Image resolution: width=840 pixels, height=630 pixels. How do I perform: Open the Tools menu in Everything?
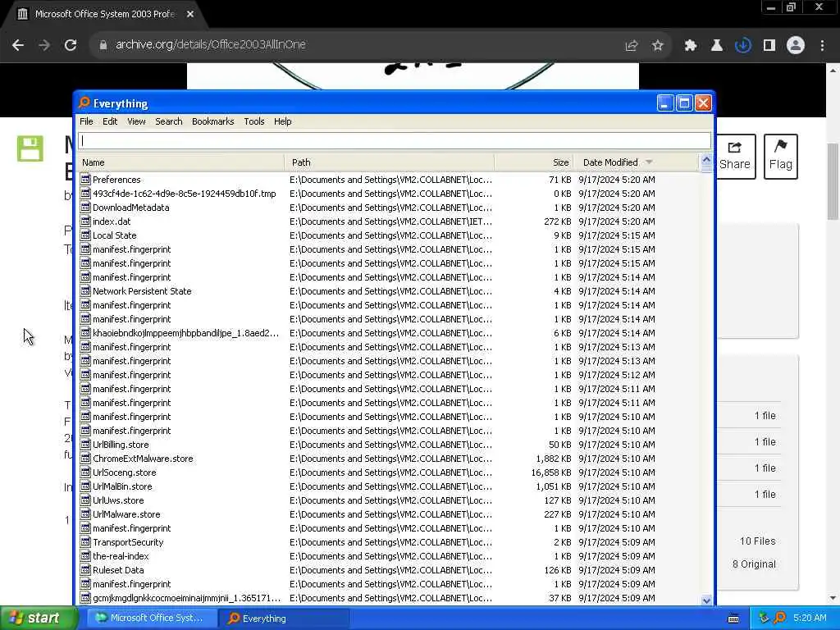pyautogui.click(x=254, y=121)
